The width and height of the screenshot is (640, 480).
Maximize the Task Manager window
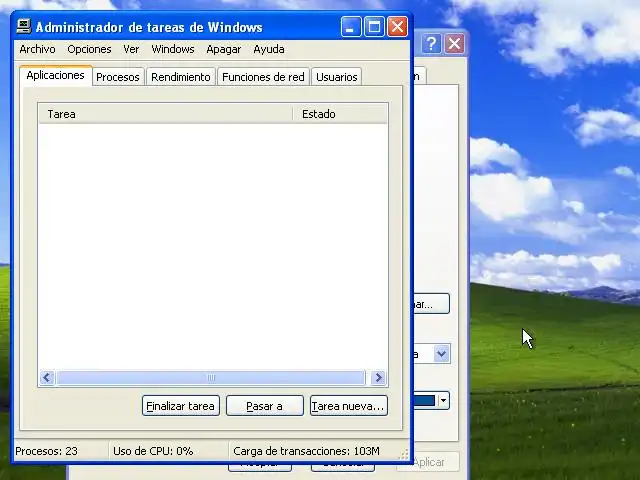click(374, 27)
